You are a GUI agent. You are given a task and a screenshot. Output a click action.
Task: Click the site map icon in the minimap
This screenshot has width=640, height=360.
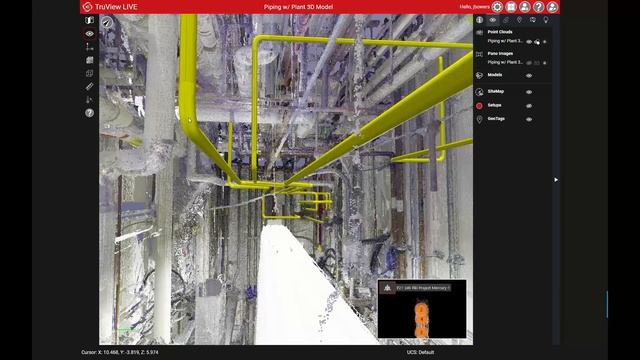387,288
